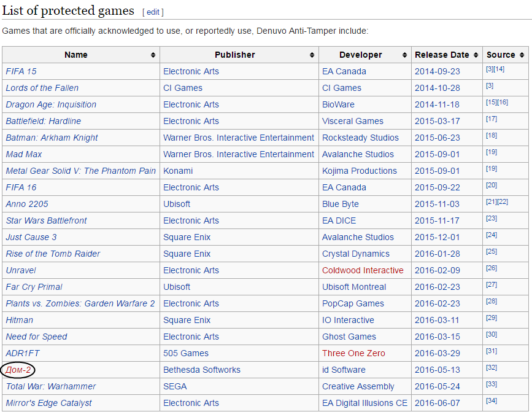The width and height of the screenshot is (532, 417).
Task: Open the Bethesda Softworks publisher link
Action: pyautogui.click(x=201, y=370)
